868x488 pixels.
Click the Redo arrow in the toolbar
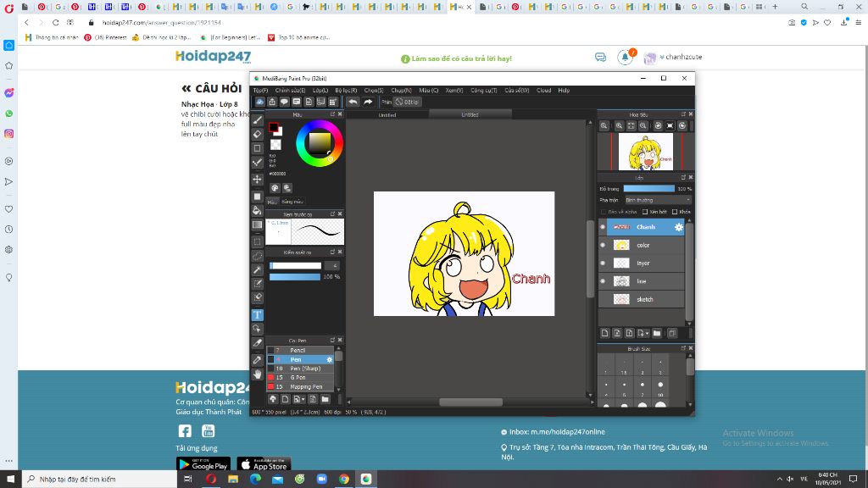tap(368, 102)
